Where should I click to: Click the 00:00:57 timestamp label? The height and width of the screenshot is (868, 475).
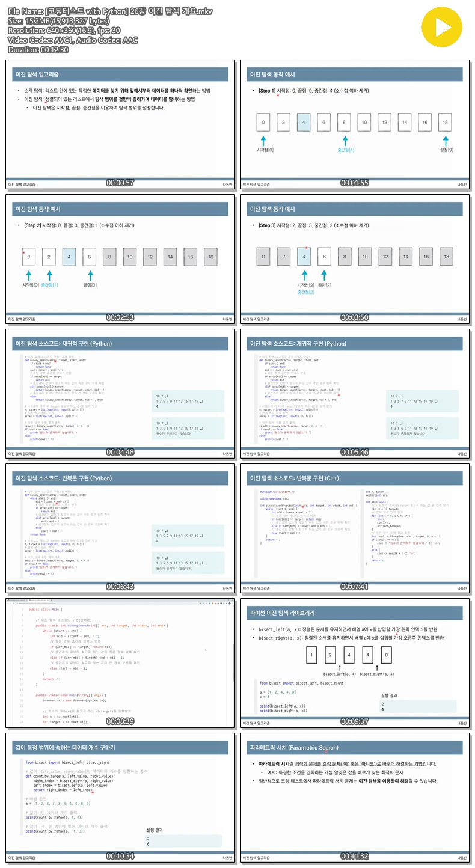pos(120,183)
